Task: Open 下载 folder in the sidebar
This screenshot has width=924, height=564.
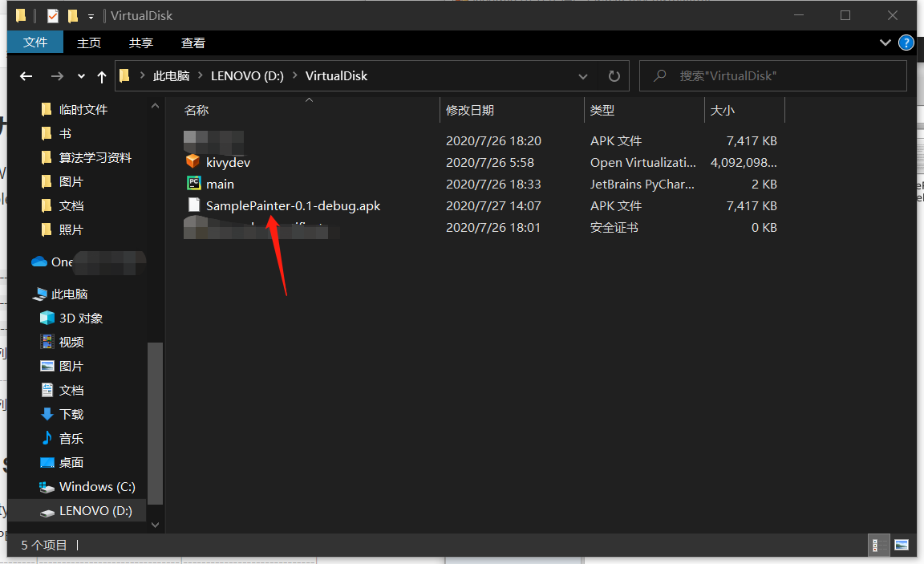Action: [71, 414]
